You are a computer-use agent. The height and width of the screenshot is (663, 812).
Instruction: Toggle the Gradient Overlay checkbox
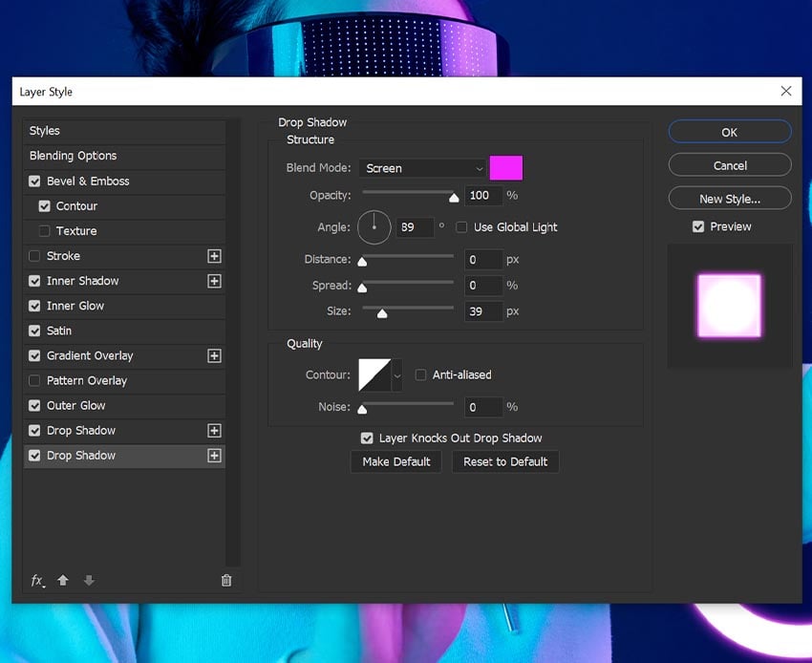(x=34, y=355)
